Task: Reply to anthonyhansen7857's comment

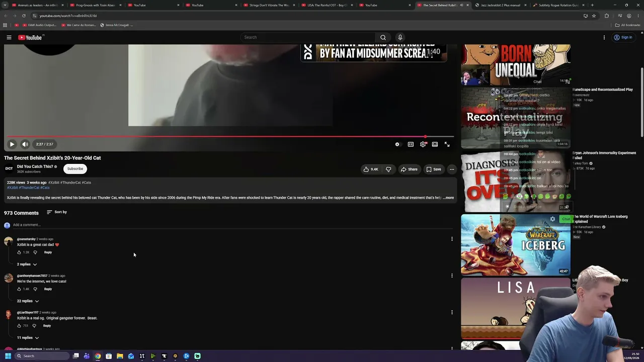Action: click(48, 289)
